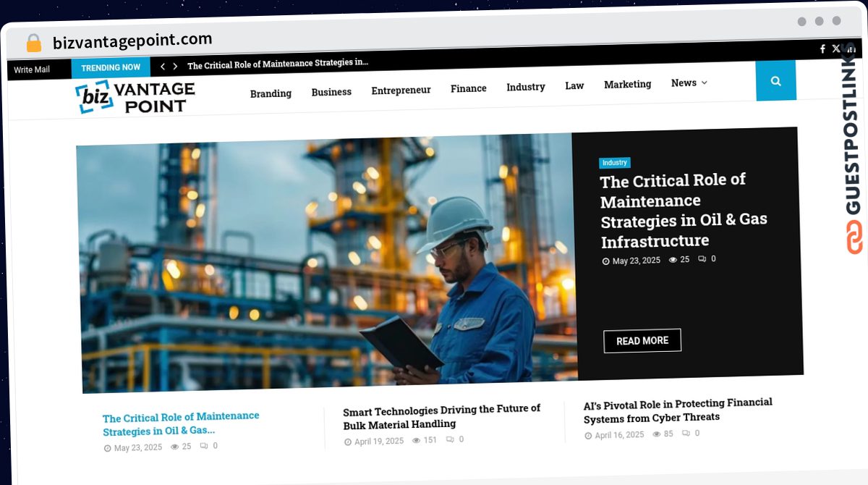The height and width of the screenshot is (485, 868).
Task: Open hero headline about Oil & Gas Infrastructure
Action: click(683, 210)
